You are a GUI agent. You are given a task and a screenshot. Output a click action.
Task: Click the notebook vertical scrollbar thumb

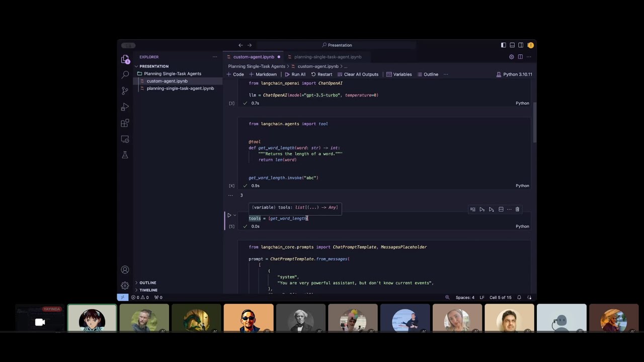[534, 122]
